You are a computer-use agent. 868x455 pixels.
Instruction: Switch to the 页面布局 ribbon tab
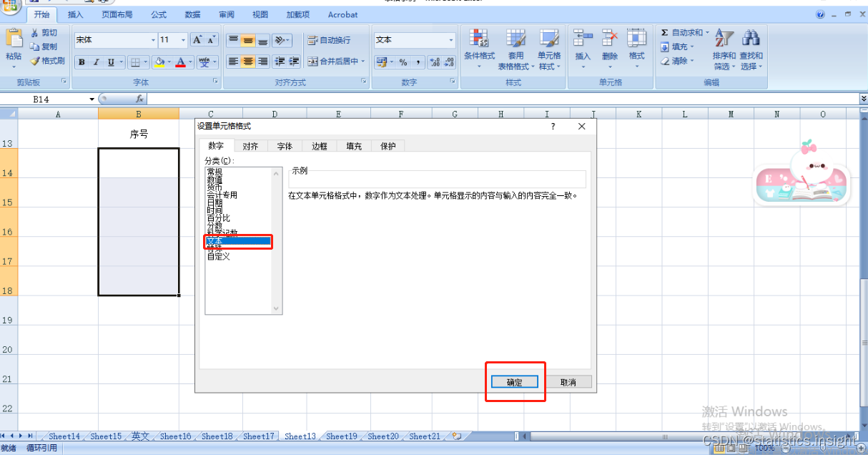[117, 14]
